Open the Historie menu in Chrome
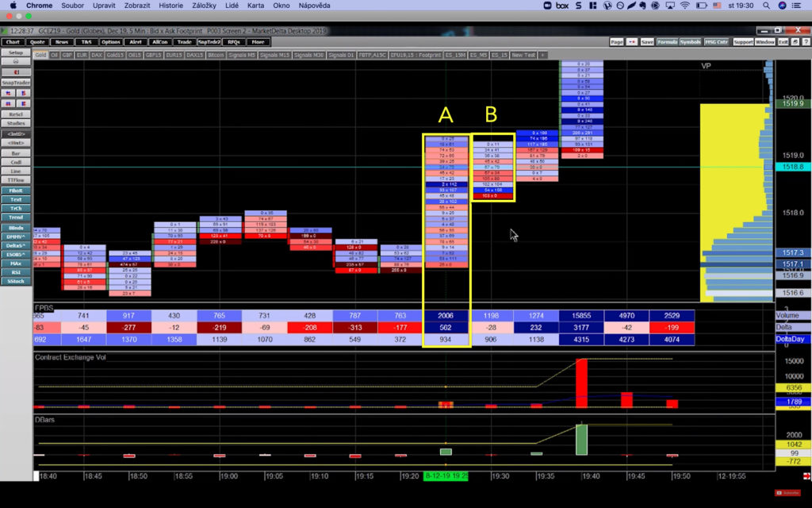 click(x=170, y=6)
